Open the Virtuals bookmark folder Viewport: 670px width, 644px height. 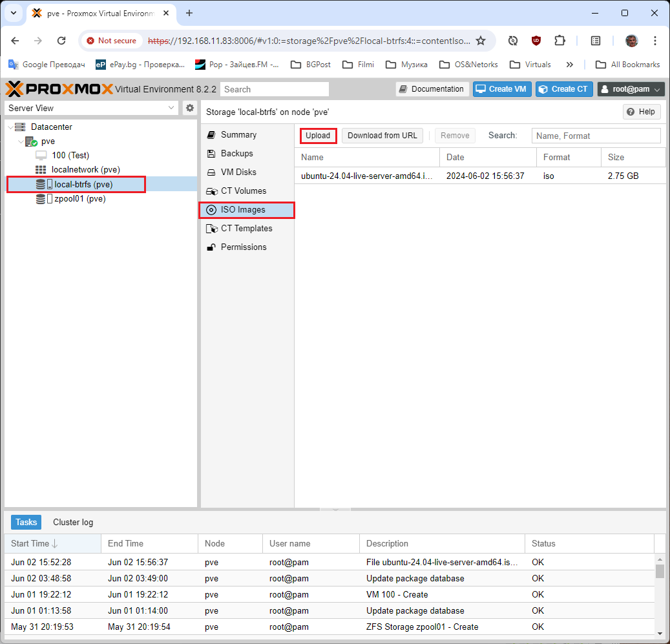530,65
